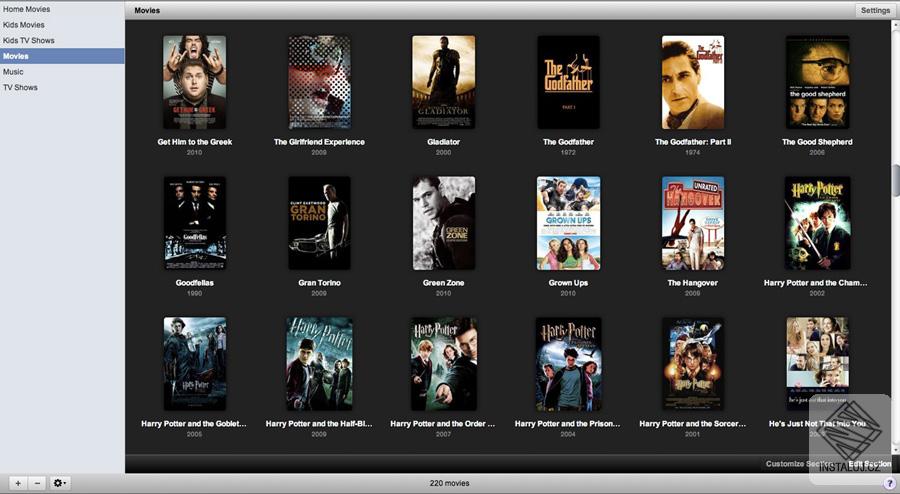Screen dimensions: 900x494
Task: Open Settings in the top right
Action: (875, 10)
